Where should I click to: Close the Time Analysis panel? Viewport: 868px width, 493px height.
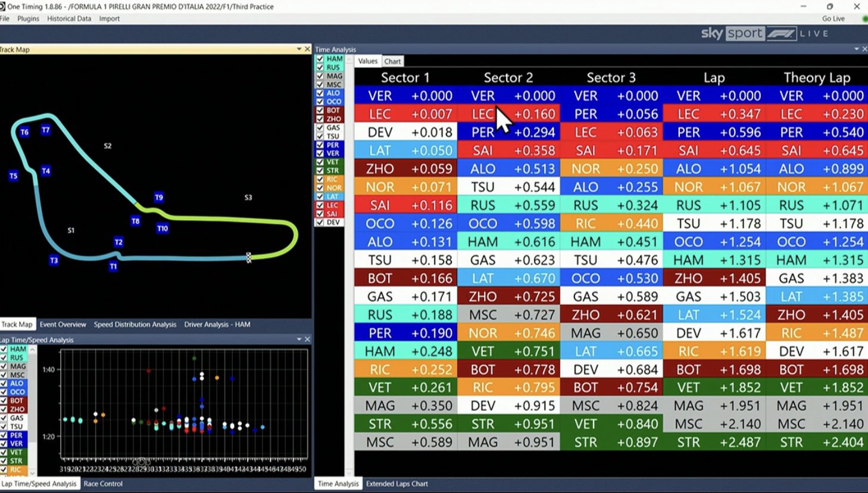(x=865, y=49)
